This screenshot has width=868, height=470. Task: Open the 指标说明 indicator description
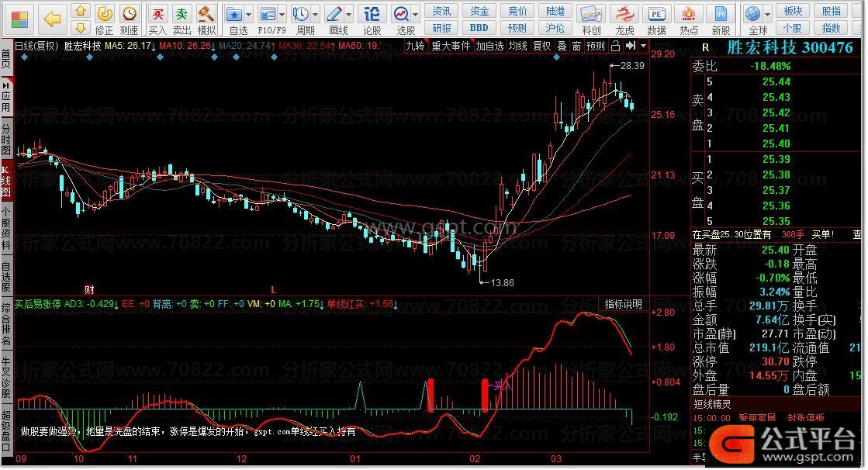click(623, 304)
